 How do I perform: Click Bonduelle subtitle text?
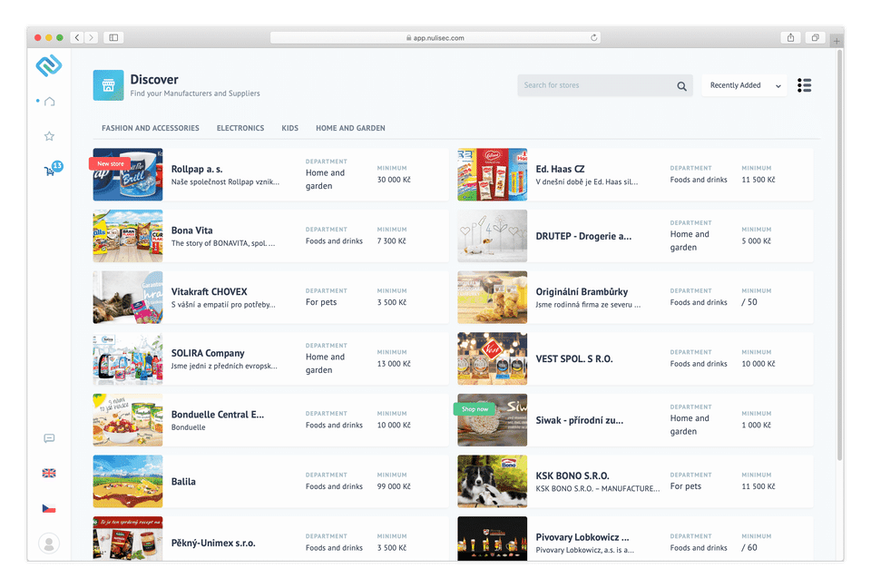tap(189, 427)
